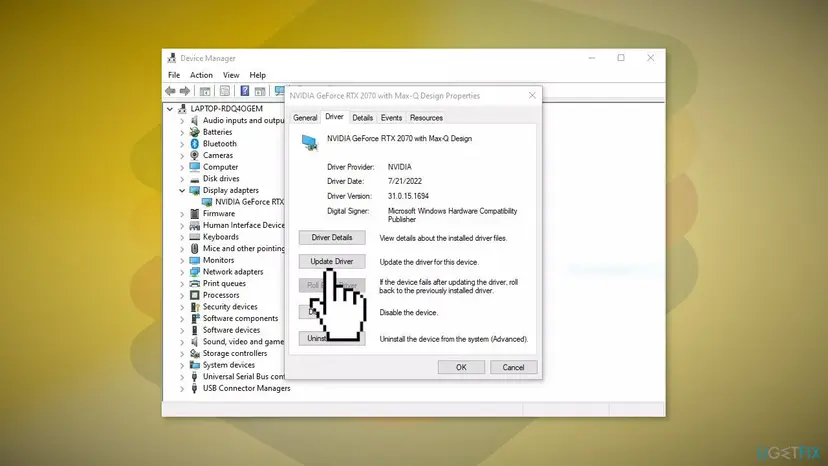The image size is (828, 466).
Task: Click the Print queues printer icon
Action: [194, 283]
